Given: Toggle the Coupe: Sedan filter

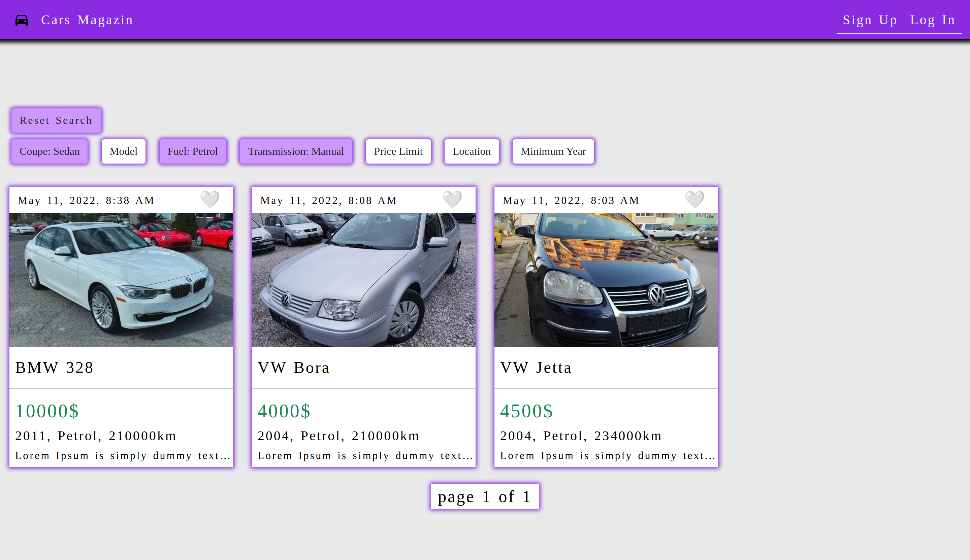Looking at the screenshot, I should coord(49,151).
